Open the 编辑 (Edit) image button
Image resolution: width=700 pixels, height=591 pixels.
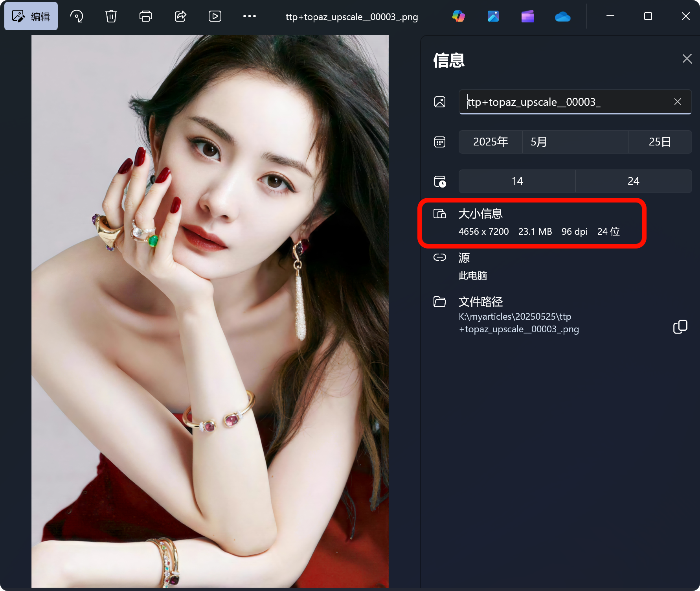tap(31, 16)
